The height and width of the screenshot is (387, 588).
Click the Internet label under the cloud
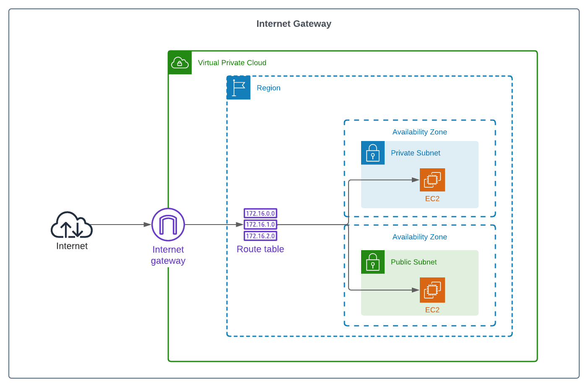pos(72,246)
